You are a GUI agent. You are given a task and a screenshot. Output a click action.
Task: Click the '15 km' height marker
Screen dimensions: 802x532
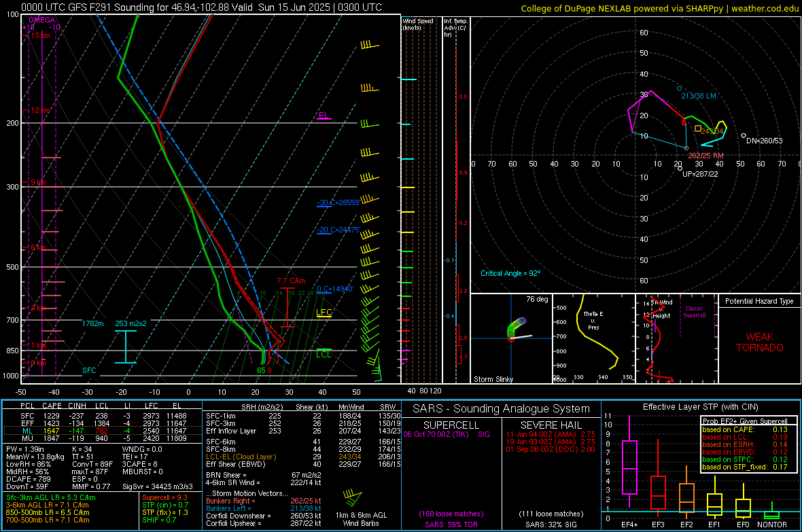click(x=40, y=35)
